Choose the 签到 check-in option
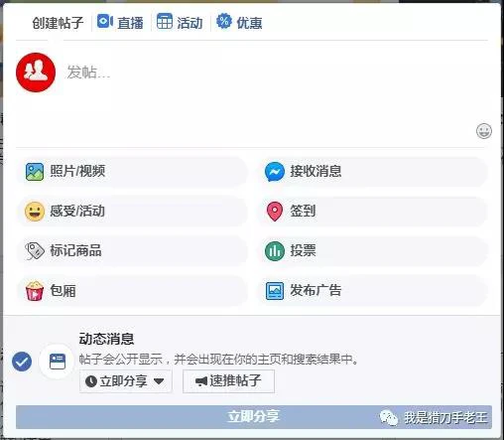 coord(372,212)
